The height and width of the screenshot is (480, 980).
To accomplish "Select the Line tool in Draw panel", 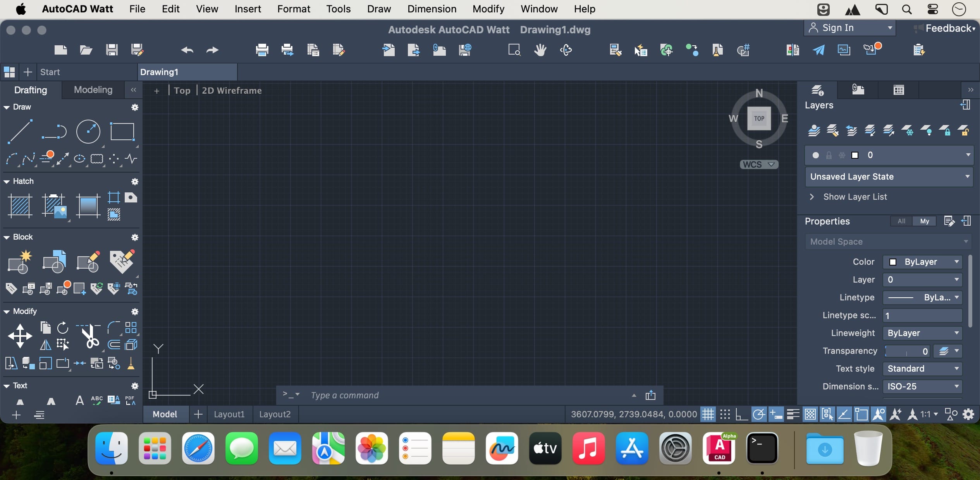I will [20, 132].
